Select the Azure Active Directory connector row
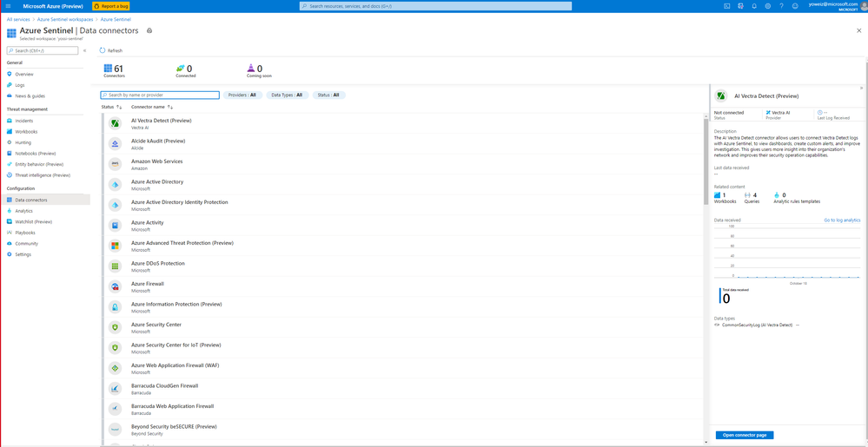Viewport: 868px width, 447px height. pyautogui.click(x=402, y=185)
